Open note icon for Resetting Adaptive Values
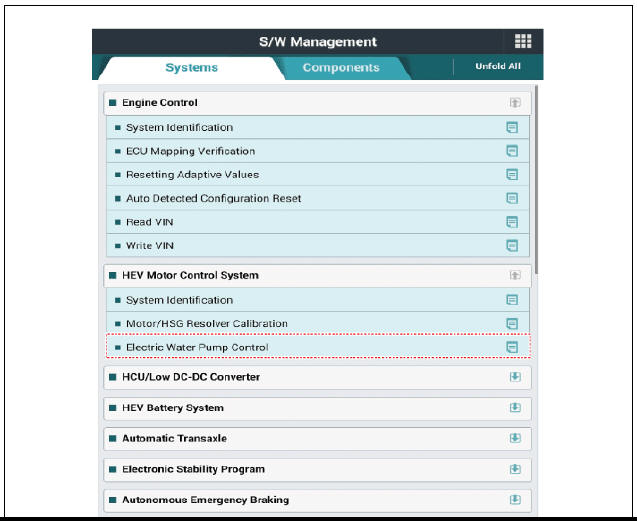 coord(512,175)
